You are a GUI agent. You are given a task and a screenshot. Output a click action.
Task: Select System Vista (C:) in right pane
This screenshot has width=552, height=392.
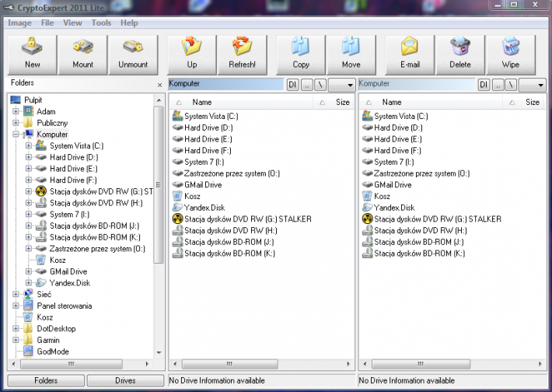point(395,116)
